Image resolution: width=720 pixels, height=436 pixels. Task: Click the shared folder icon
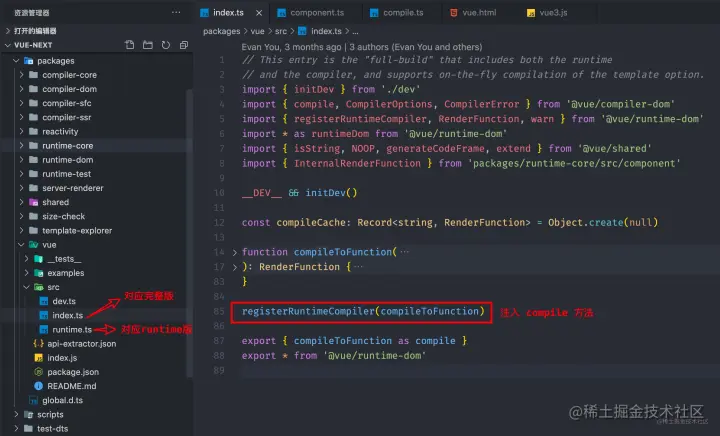[x=34, y=202]
